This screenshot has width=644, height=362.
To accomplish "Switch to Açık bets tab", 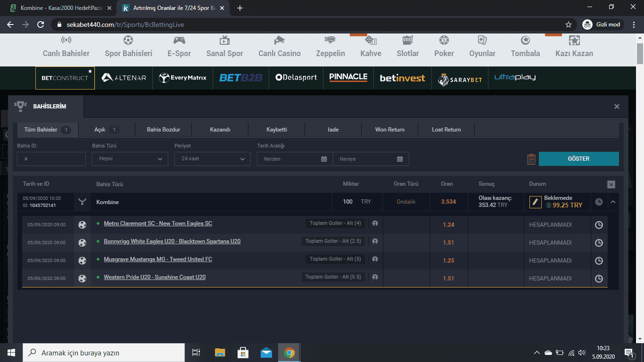I will pyautogui.click(x=107, y=130).
